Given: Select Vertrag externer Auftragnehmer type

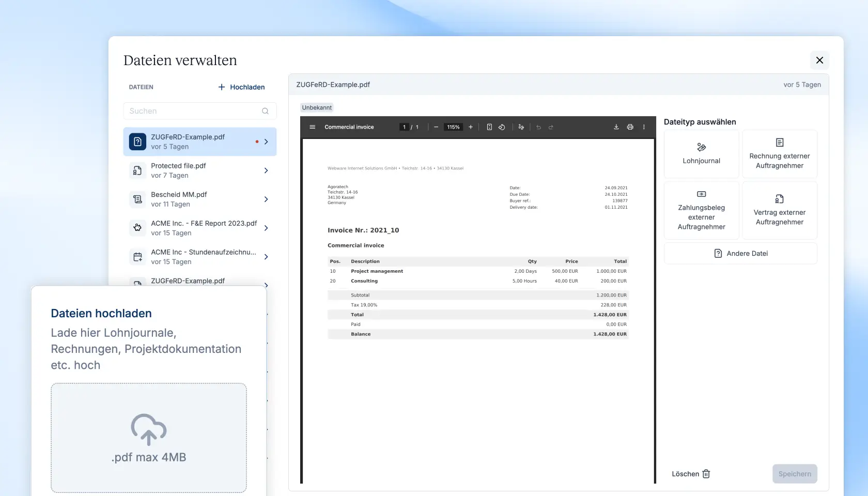Looking at the screenshot, I should [x=779, y=210].
